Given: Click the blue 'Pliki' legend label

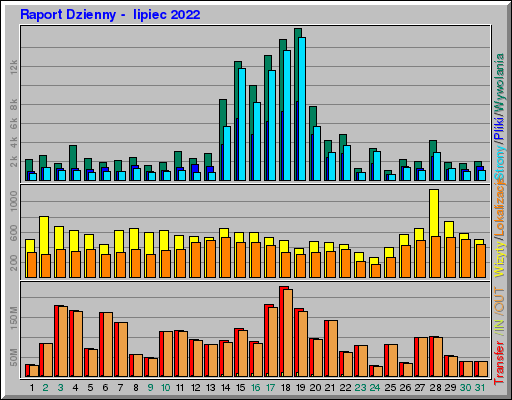Looking at the screenshot, I should 499,128.
